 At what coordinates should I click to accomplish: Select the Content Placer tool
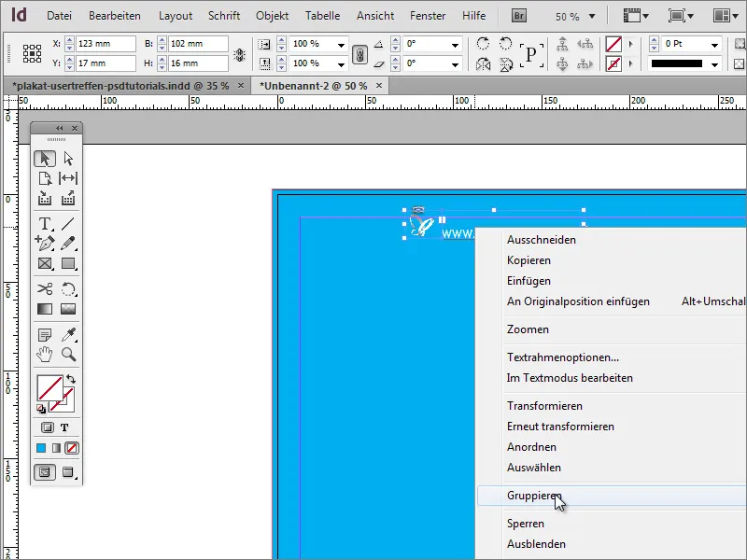coord(68,198)
